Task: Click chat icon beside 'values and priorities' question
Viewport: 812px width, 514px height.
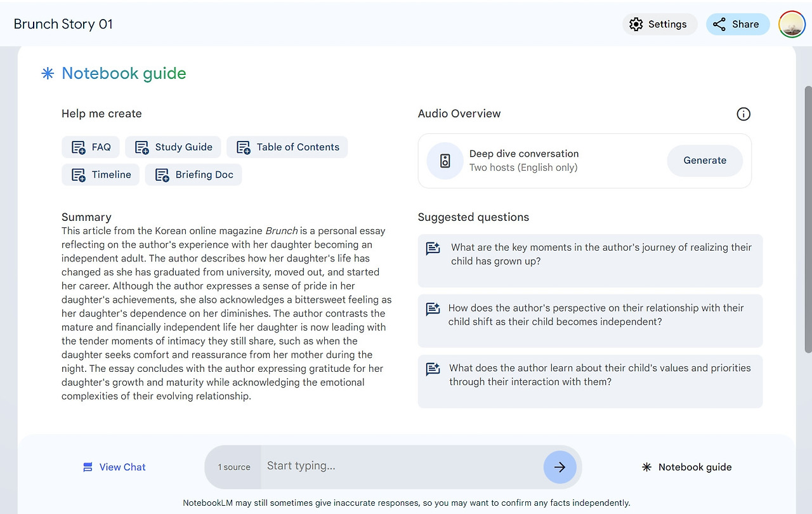Action: coord(433,369)
